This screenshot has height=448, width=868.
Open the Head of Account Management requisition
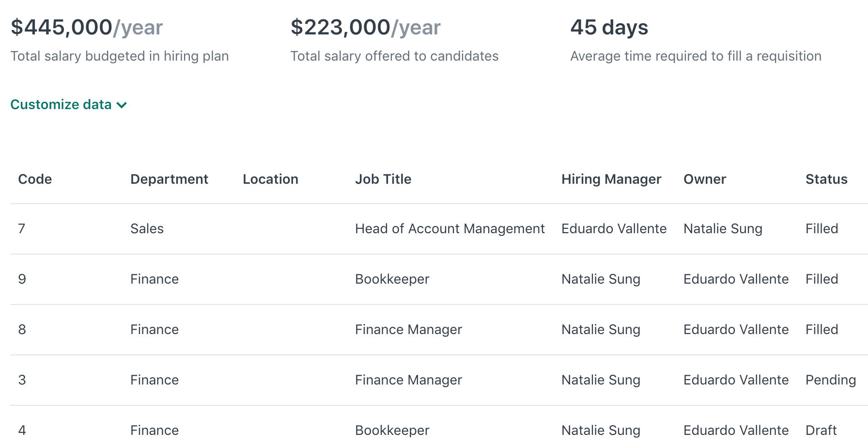450,228
